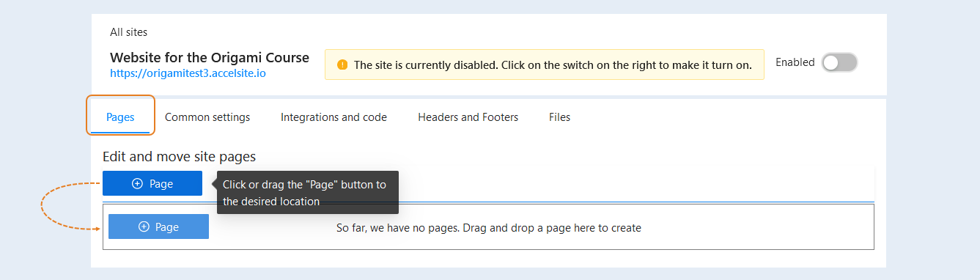Viewport: 980px width, 280px height.
Task: Click plus icon on dark blue Page button
Action: click(137, 184)
